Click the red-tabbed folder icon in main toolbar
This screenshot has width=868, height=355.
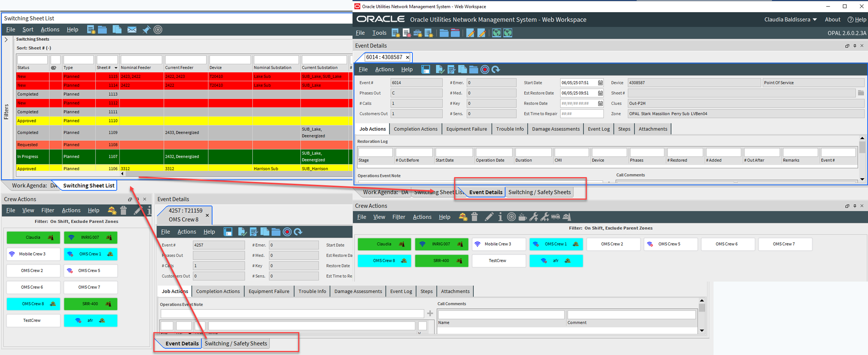[x=455, y=33]
